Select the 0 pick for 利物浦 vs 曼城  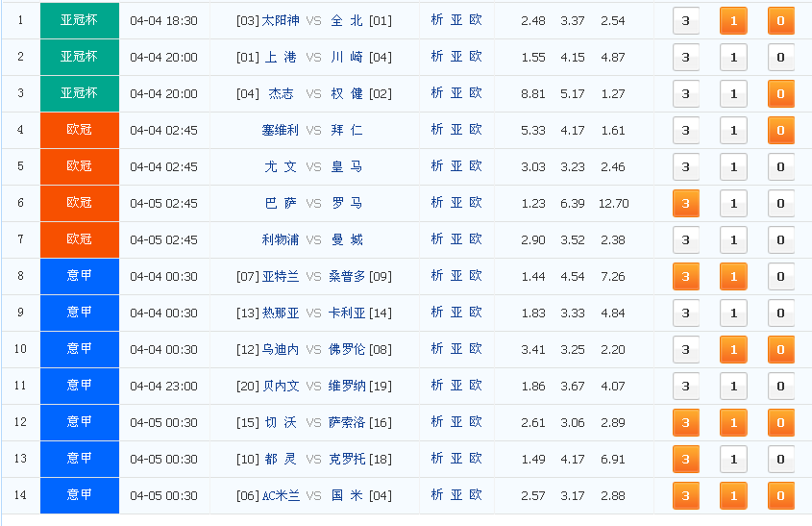781,240
